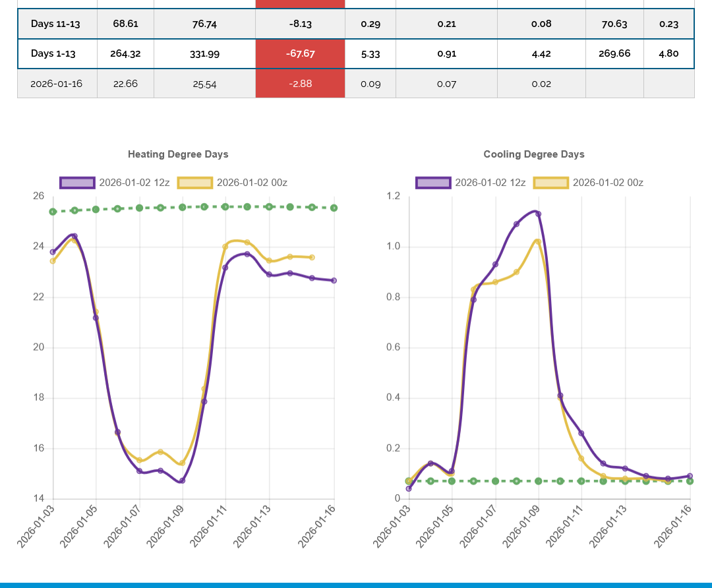Click the red -2.88 table cell
This screenshot has height=588, width=712.
coord(300,84)
